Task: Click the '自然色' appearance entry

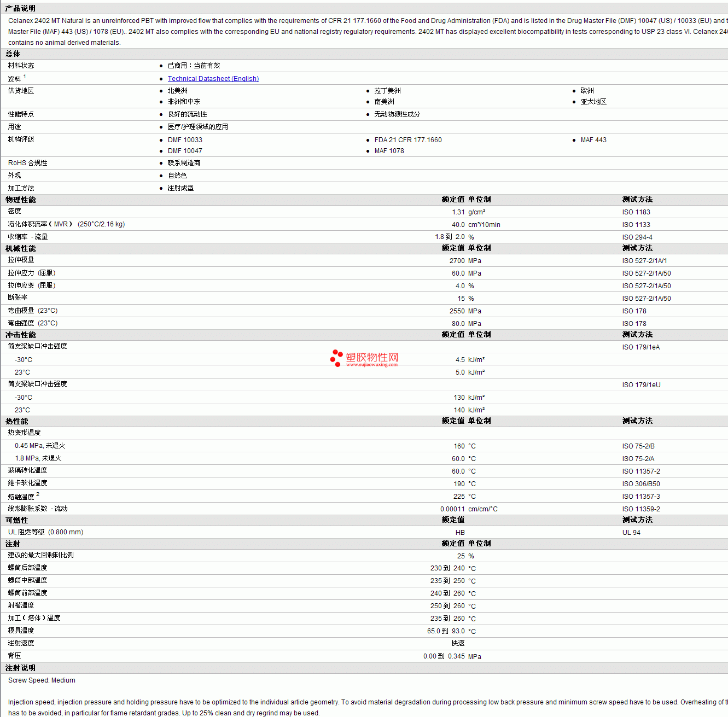Action: [x=177, y=176]
